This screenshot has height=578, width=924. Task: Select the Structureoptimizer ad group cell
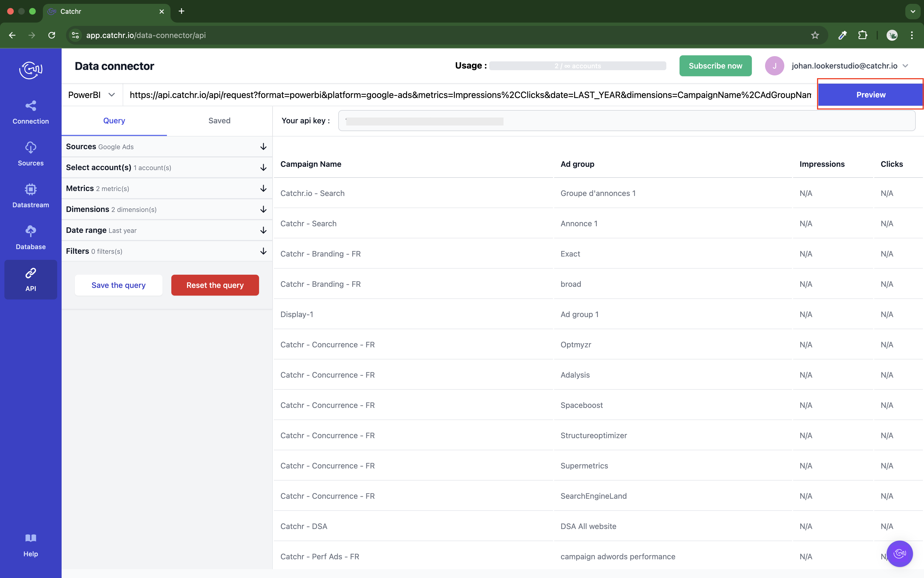pos(594,435)
